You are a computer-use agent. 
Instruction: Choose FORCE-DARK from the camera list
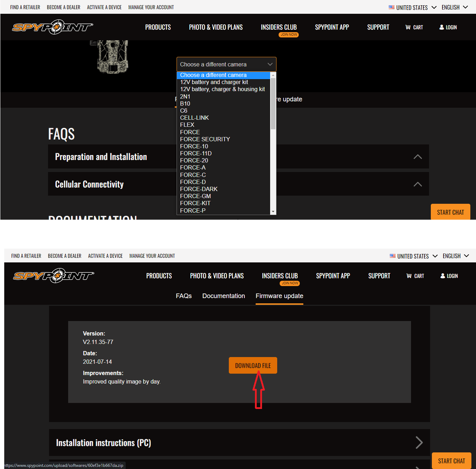223,189
